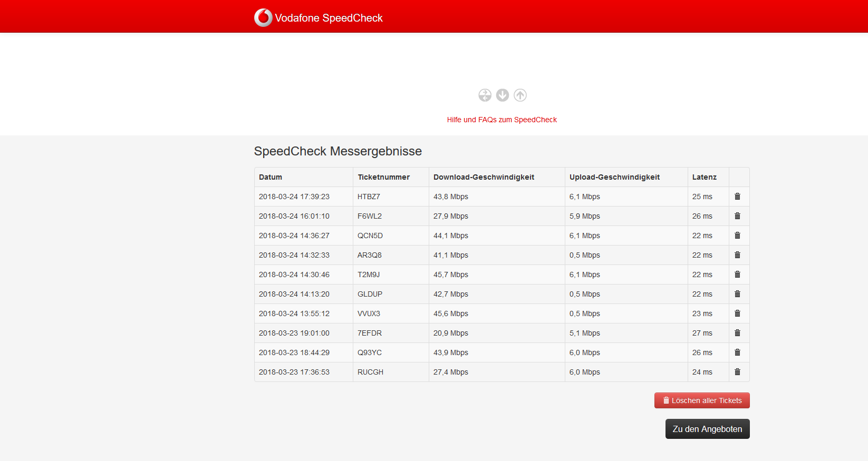This screenshot has height=461, width=868.
Task: Click latency value 27 ms
Action: [x=702, y=333]
